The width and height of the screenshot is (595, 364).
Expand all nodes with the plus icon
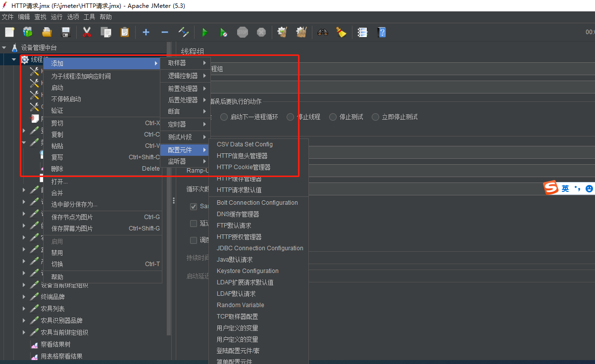pos(146,32)
